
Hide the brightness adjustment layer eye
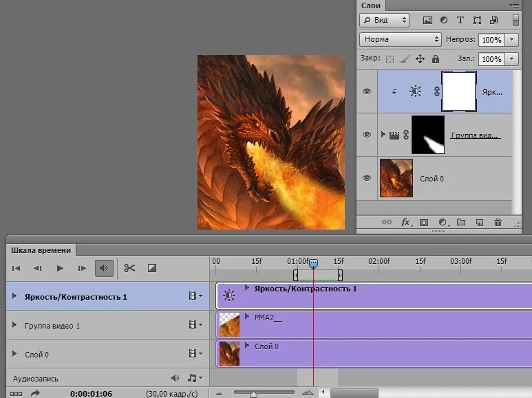pos(366,91)
